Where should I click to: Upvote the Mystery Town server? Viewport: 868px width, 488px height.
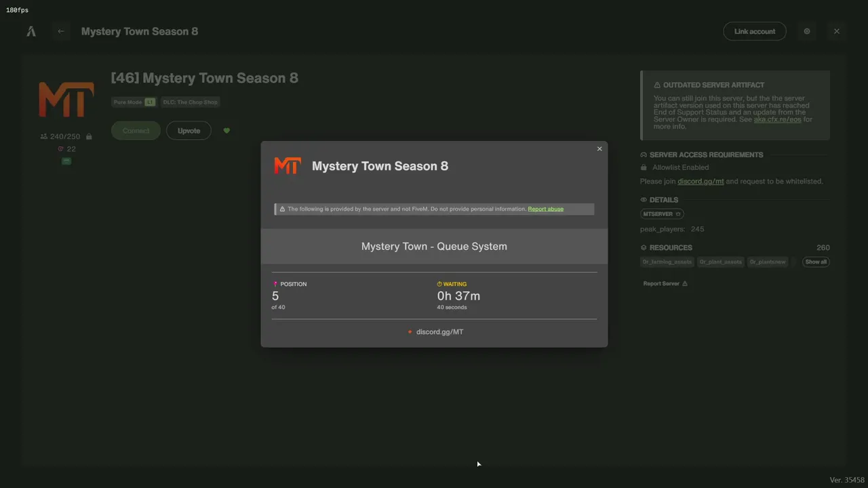pyautogui.click(x=189, y=131)
